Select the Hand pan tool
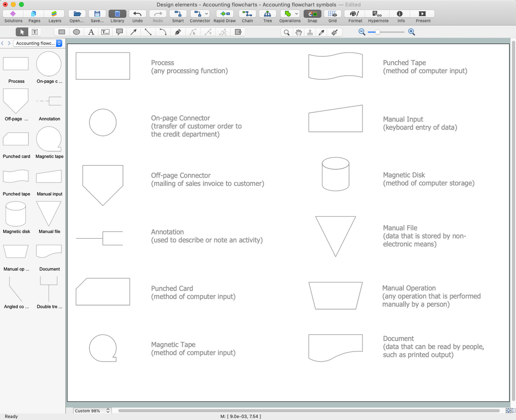Screen dimensions: 516x420 [x=298, y=32]
